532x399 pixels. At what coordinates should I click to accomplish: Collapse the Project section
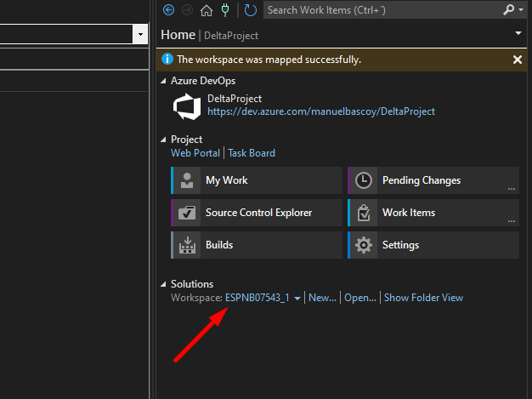164,140
